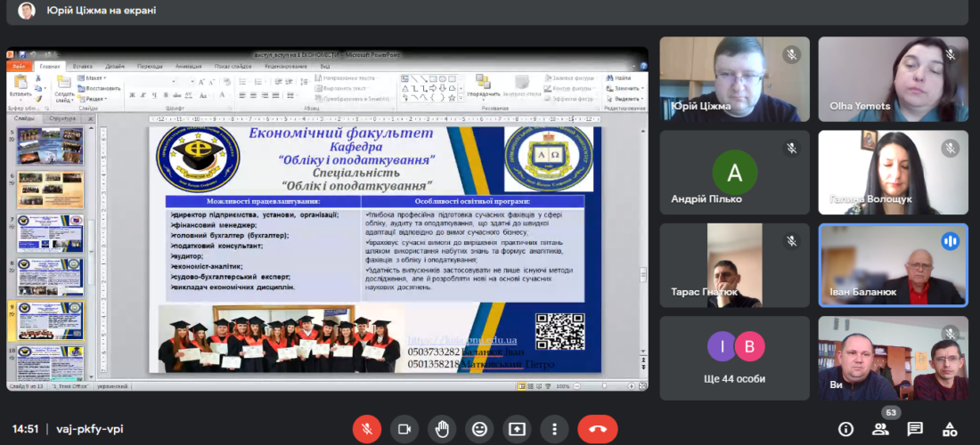Show the participants list icon
Screen dimensions: 980x445
point(880,429)
